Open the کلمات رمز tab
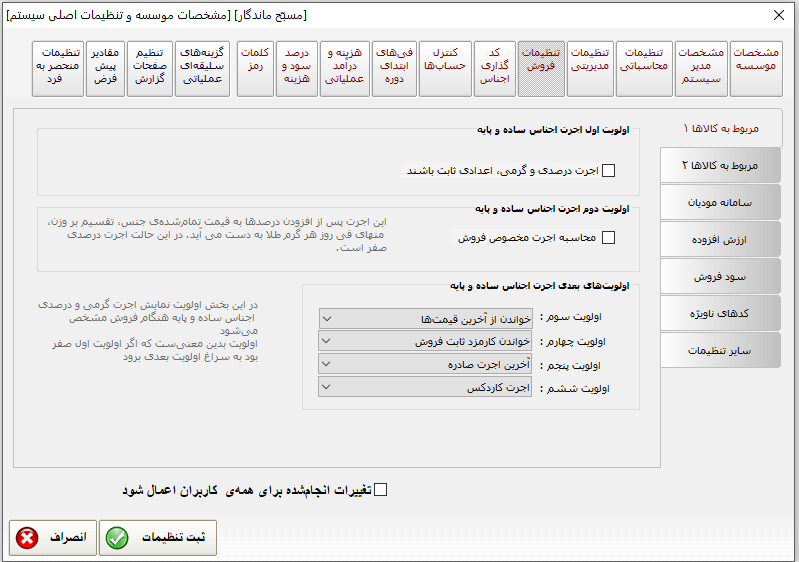799x562 pixels. (x=255, y=68)
